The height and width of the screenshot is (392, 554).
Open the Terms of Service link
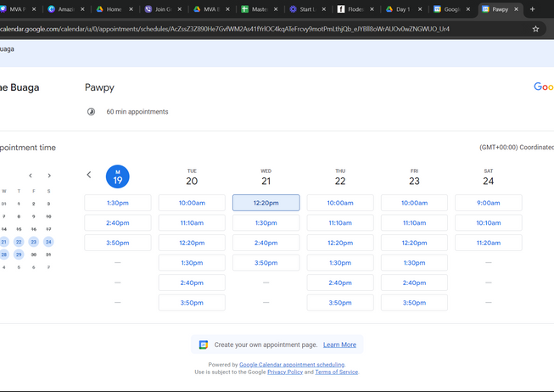337,372
